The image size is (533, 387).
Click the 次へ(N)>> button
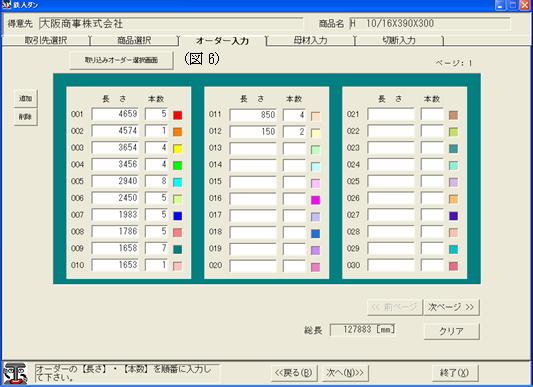345,373
